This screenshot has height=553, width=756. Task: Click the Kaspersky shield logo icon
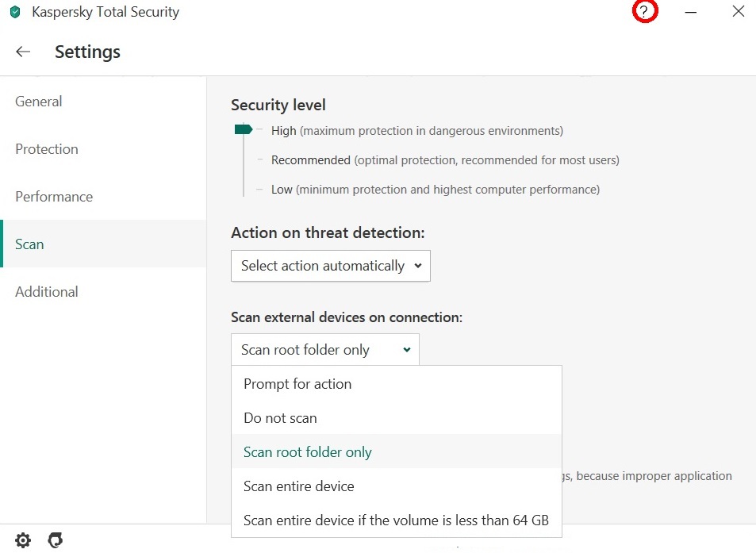tap(15, 12)
